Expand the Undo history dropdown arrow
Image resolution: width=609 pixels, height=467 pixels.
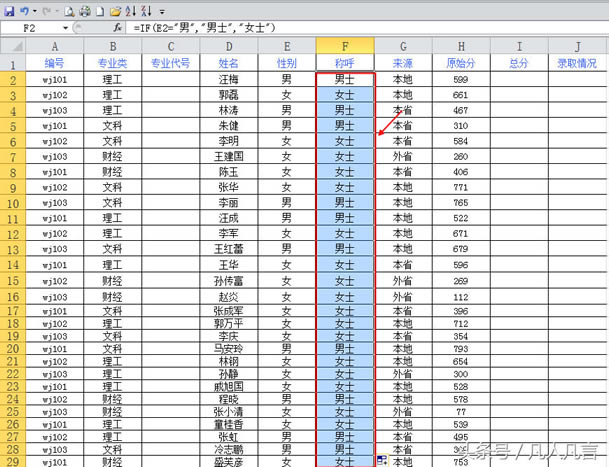tap(33, 10)
